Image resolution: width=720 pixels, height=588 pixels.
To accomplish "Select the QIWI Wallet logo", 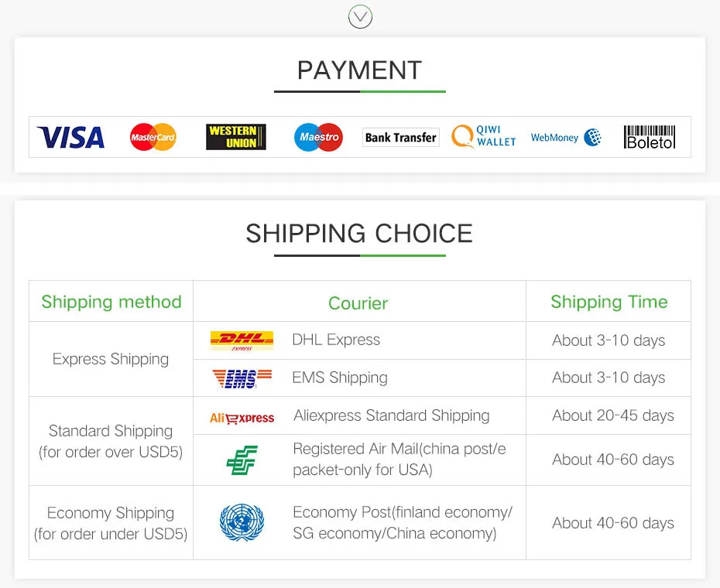I will pyautogui.click(x=484, y=137).
